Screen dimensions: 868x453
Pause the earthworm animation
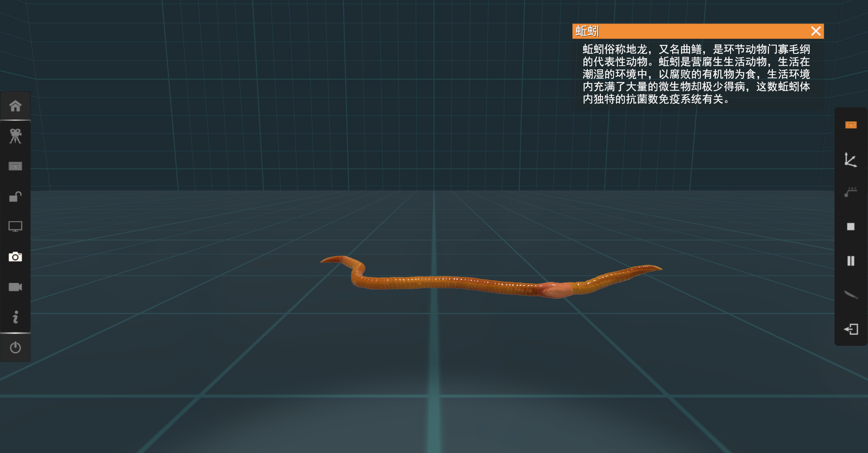851,261
